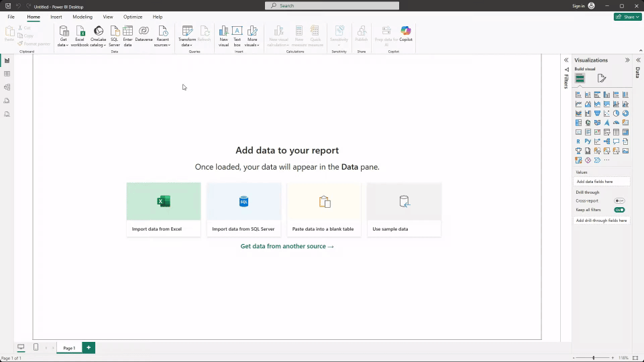
Task: Click zoom in plus button
Action: 612,358
